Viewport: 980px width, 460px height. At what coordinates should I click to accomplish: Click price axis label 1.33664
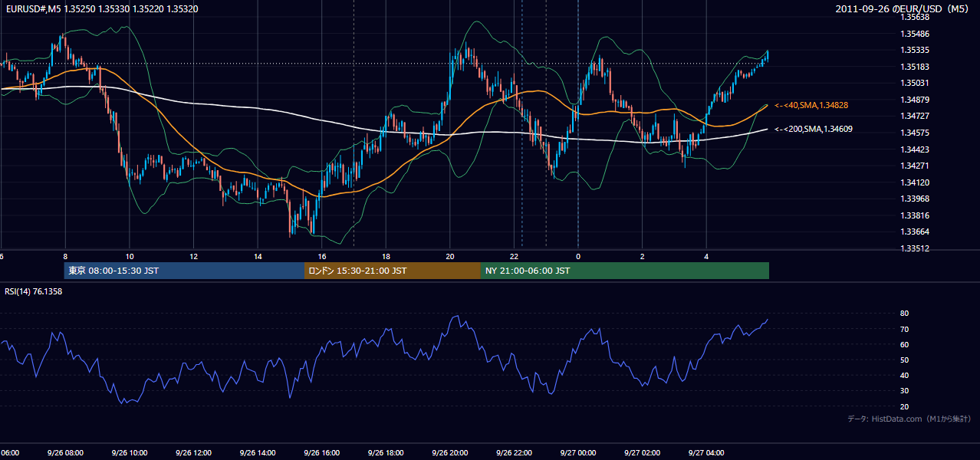[x=916, y=232]
